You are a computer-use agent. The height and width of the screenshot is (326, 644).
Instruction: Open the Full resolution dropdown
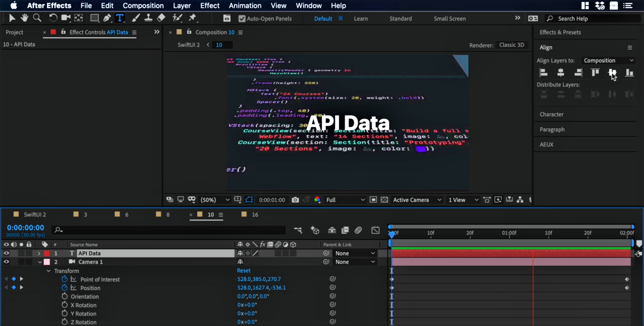345,200
